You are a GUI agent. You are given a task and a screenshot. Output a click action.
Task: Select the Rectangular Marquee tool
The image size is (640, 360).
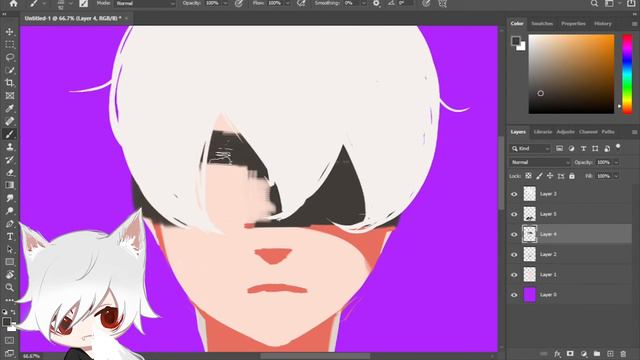(10, 44)
